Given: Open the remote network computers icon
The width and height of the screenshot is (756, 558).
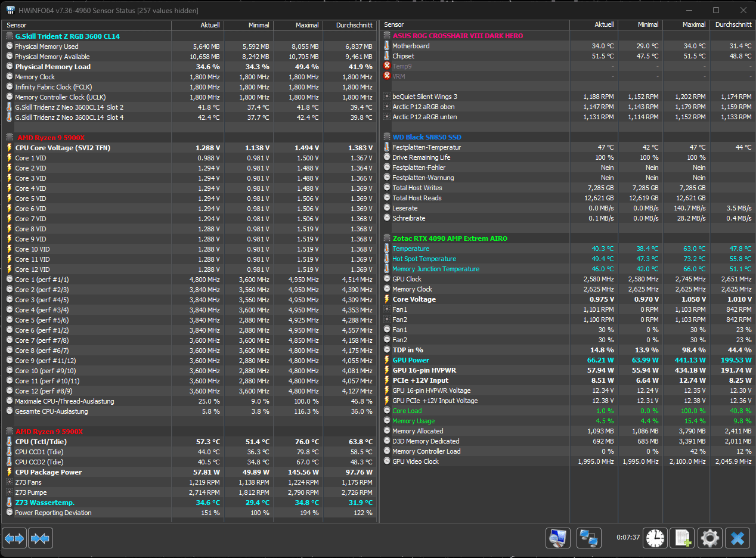Looking at the screenshot, I should point(590,538).
